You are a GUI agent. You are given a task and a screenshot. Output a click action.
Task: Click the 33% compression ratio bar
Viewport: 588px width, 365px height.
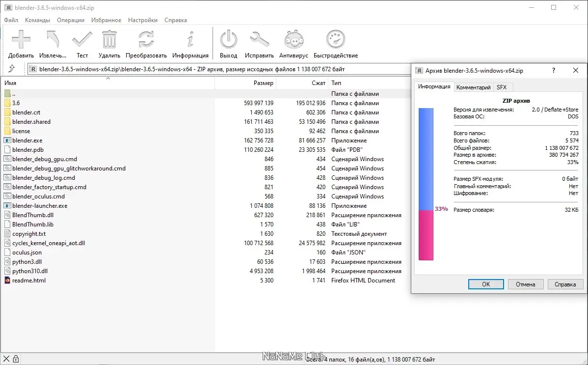pyautogui.click(x=426, y=184)
